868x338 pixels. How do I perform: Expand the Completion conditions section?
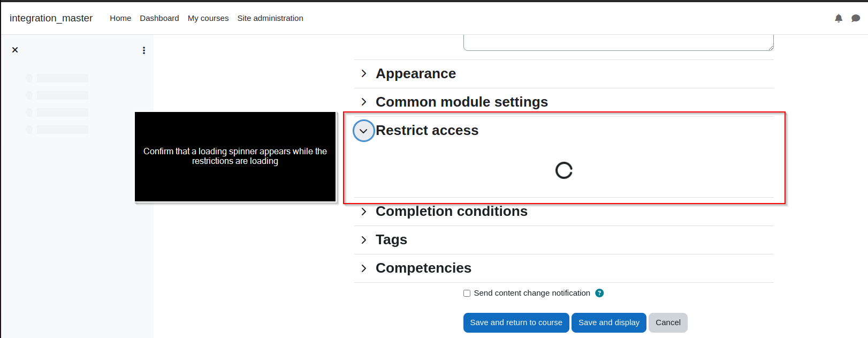coord(364,212)
